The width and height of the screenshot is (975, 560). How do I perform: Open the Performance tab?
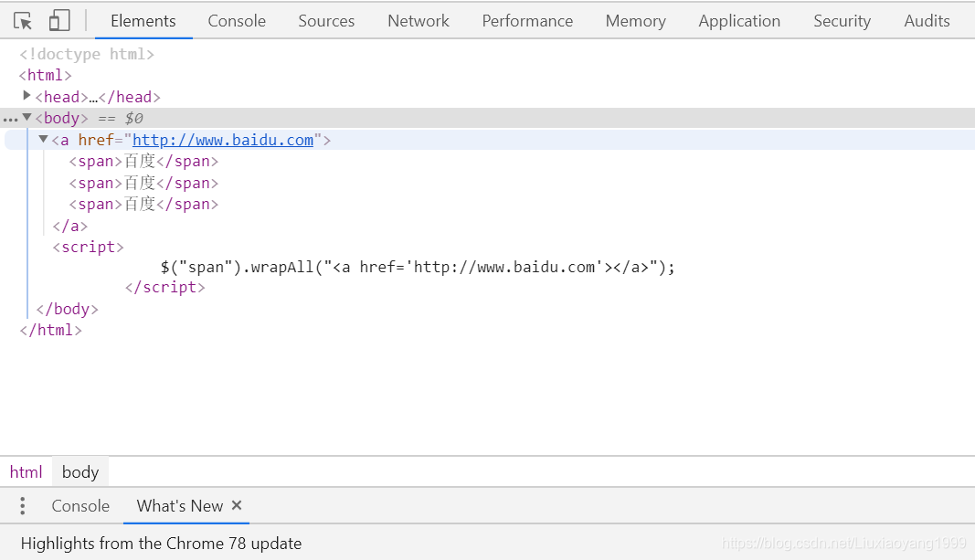tap(527, 21)
